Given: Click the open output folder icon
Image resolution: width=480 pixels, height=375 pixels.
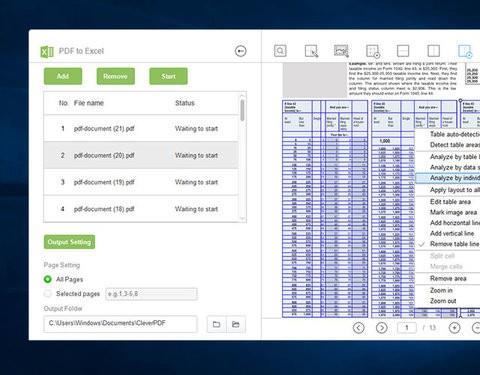Looking at the screenshot, I should click(x=236, y=324).
